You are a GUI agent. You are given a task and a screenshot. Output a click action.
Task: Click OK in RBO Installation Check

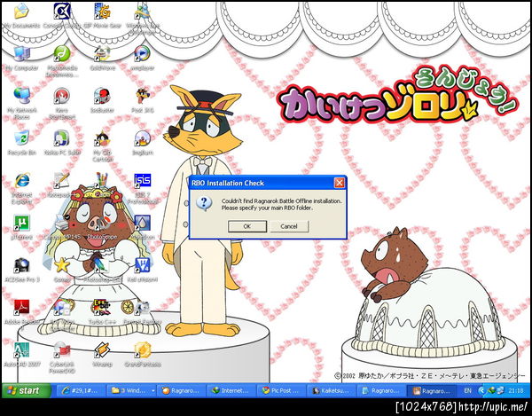pos(247,226)
